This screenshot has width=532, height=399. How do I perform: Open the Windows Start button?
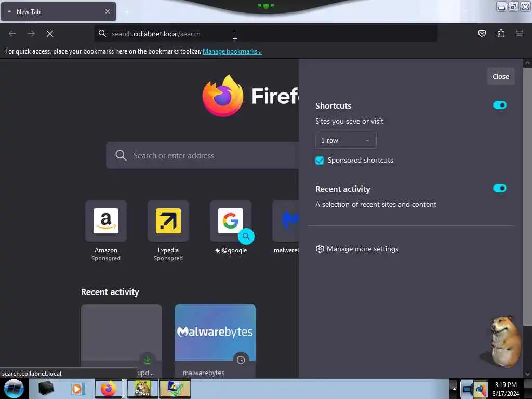coord(14,389)
